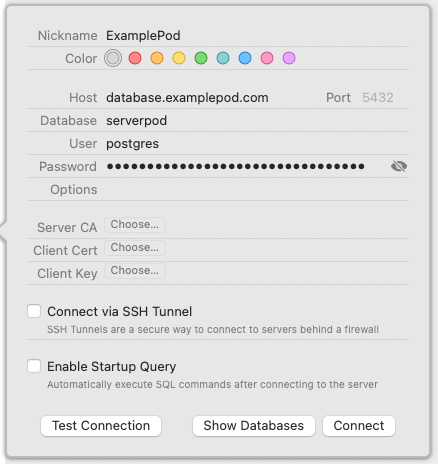Pick the orange color swatch
438x464 pixels.
(x=157, y=58)
